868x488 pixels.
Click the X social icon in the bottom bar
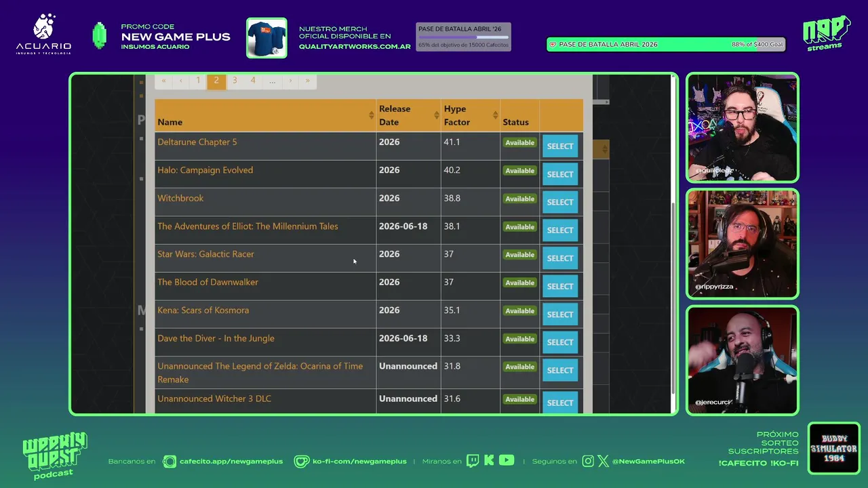tap(604, 461)
